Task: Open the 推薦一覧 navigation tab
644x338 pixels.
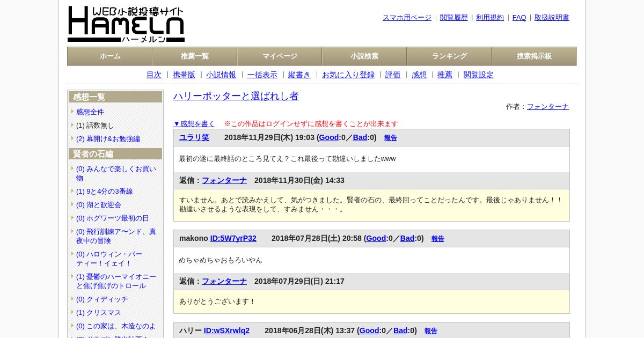Action: coord(195,56)
